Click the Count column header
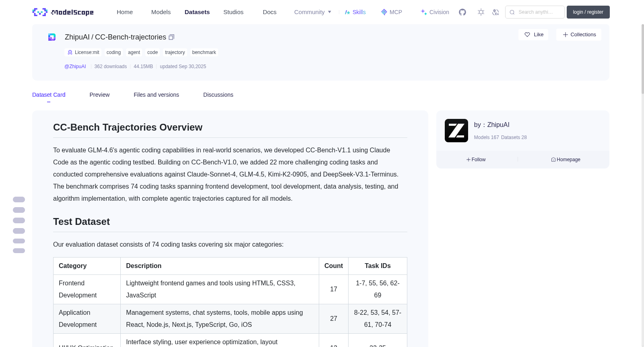 point(334,266)
